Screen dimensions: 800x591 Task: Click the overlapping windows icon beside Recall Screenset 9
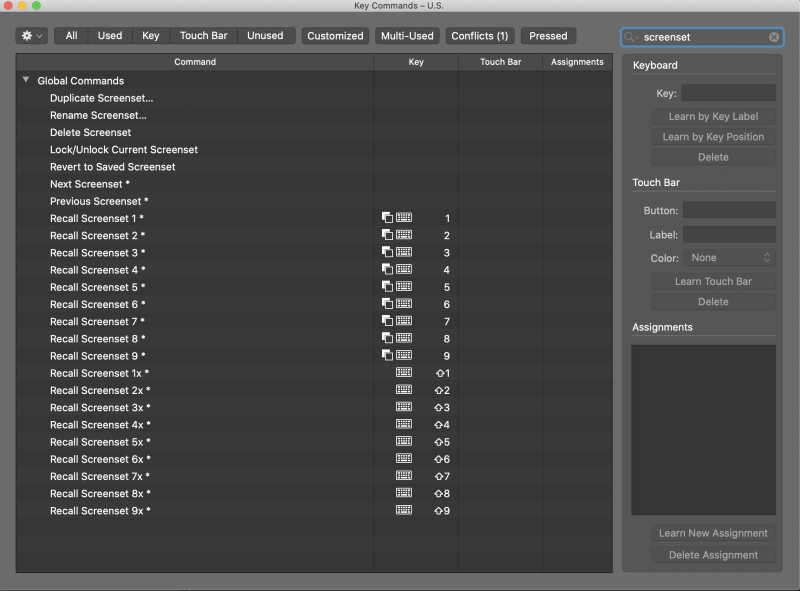point(387,356)
